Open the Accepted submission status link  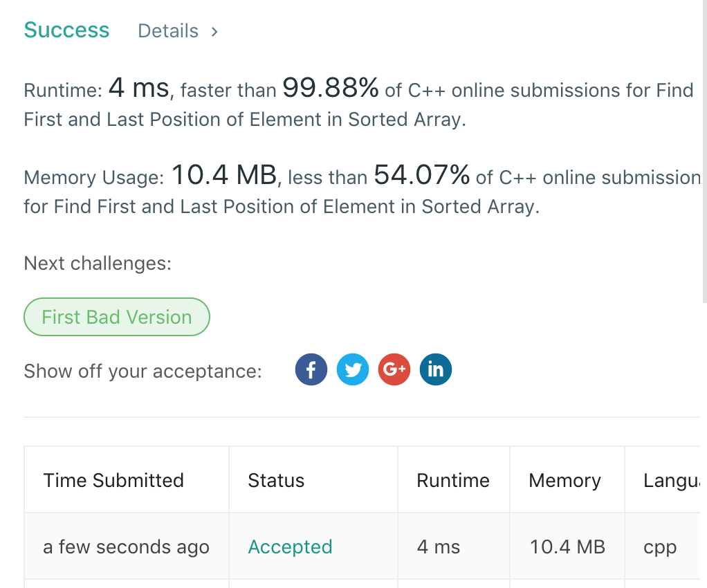pos(290,547)
